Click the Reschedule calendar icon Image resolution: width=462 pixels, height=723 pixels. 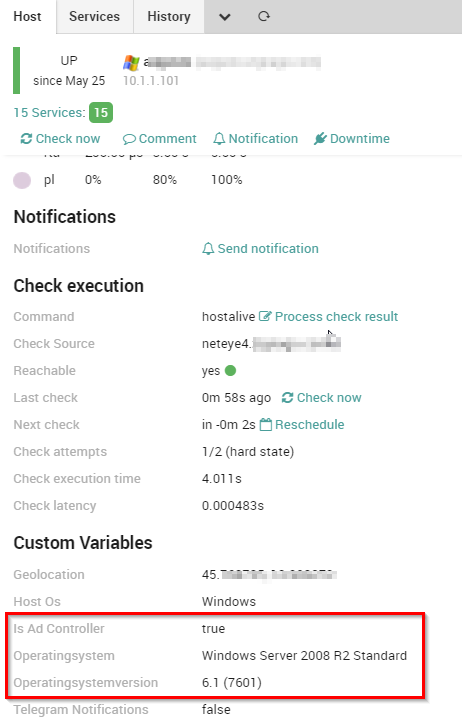tap(266, 424)
